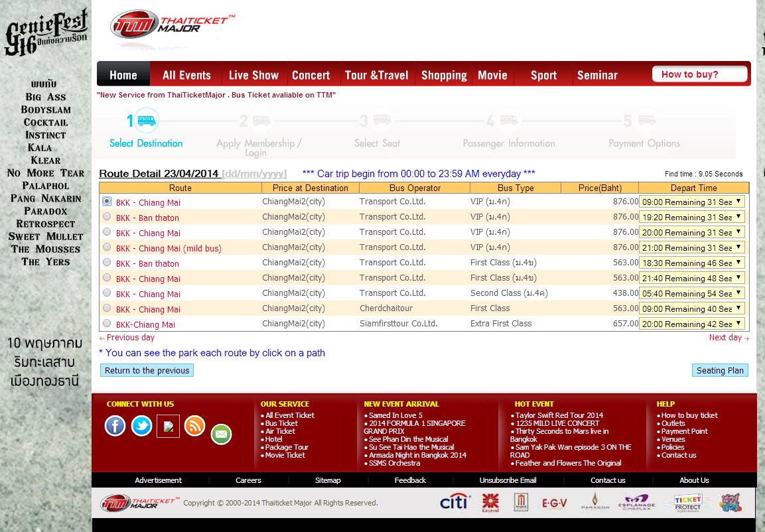Viewport: 765px width, 532px height.
Task: Click the E·G·V sponsor logo
Action: (554, 503)
